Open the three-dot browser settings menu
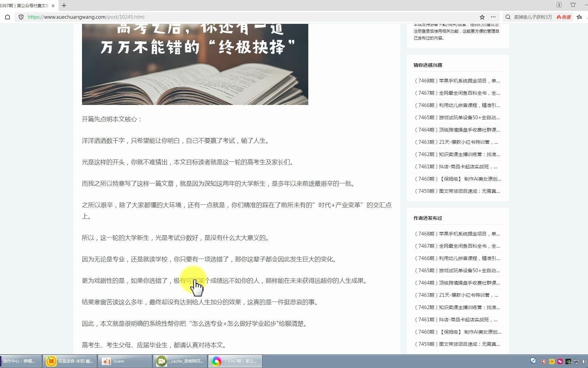This screenshot has height=368, width=588. point(493,17)
